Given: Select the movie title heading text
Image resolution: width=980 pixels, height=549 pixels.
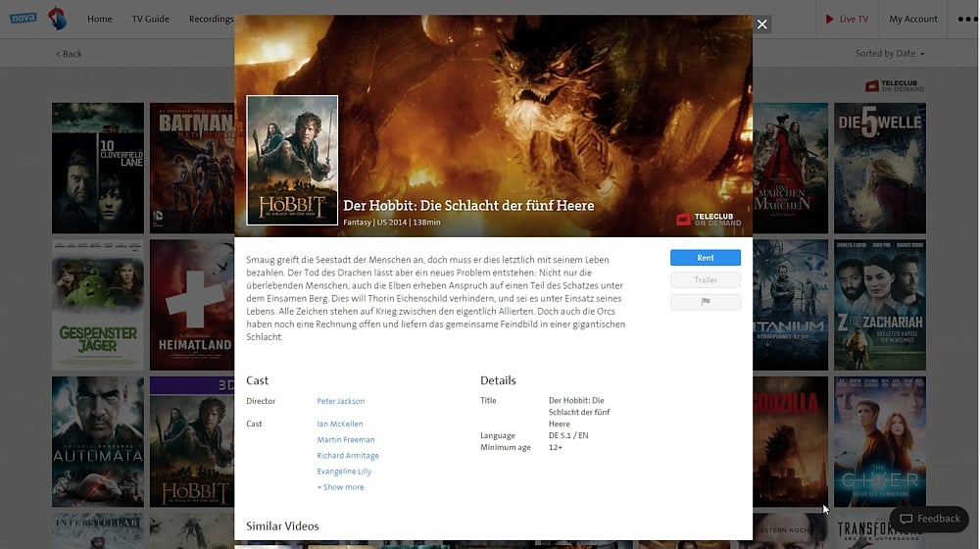Looking at the screenshot, I should 468,205.
